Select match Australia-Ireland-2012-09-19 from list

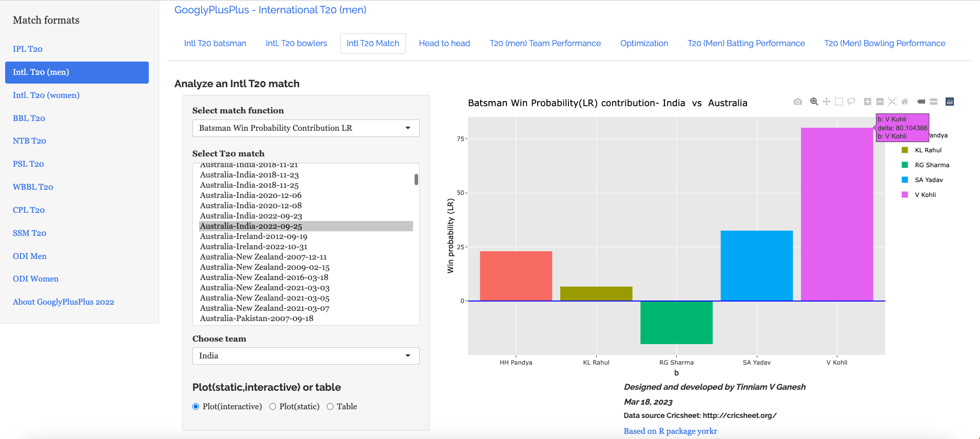[x=253, y=236]
